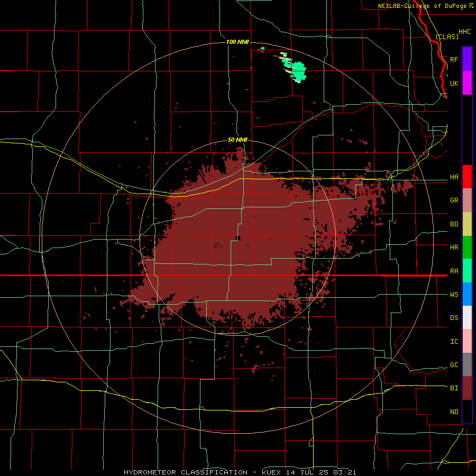Click the IC legend label
Image resolution: width=476 pixels, height=476 pixels.
[454, 342]
